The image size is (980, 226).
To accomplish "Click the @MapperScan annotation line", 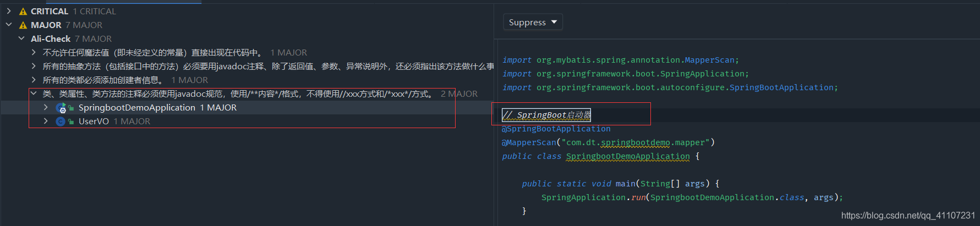I will 608,142.
